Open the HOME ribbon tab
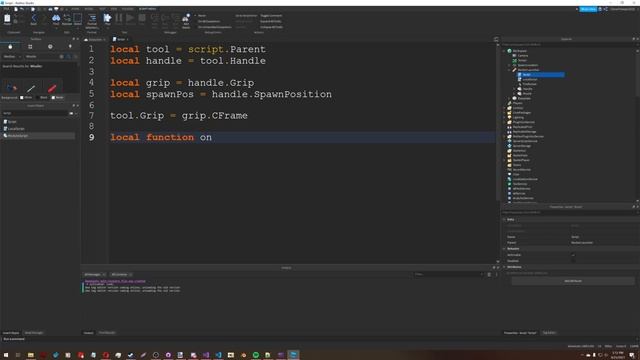Image resolution: width=640 pixels, height=360 pixels. pyautogui.click(x=75, y=9)
